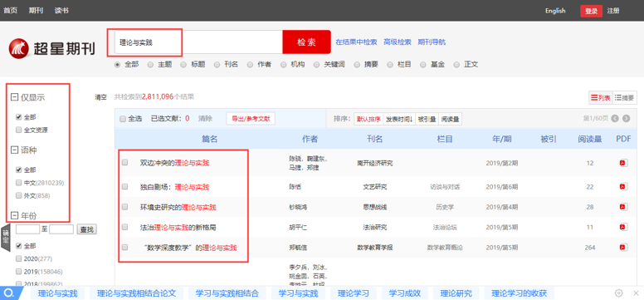Sort by 默认排序

tap(368, 119)
